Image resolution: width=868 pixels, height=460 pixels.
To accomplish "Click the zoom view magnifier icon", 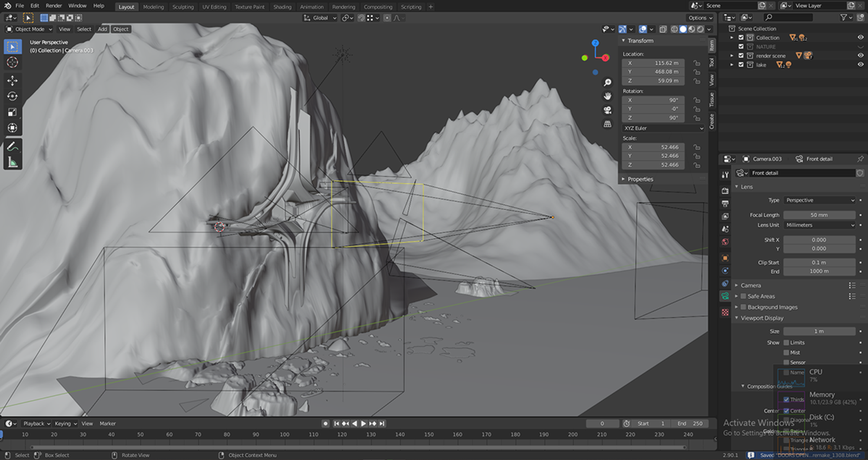I will pos(608,82).
